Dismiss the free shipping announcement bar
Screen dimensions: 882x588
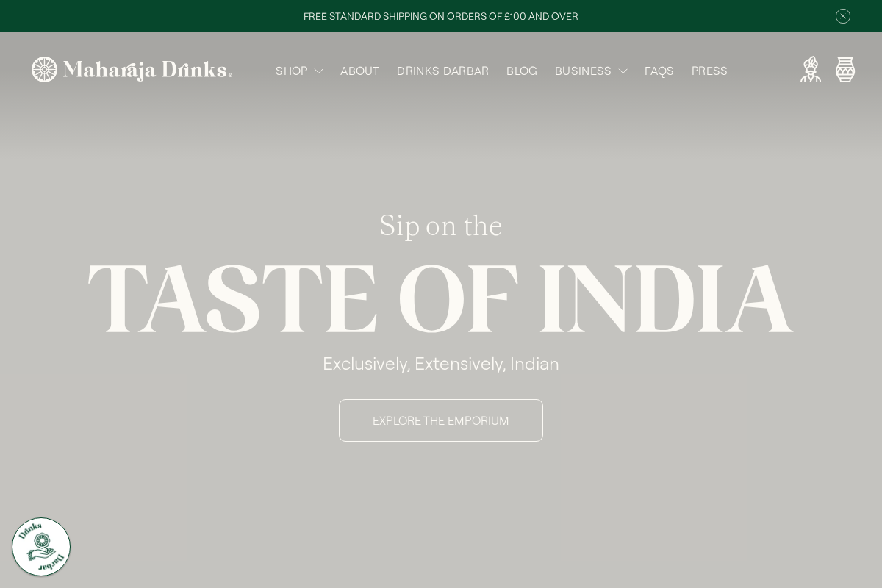tap(843, 16)
